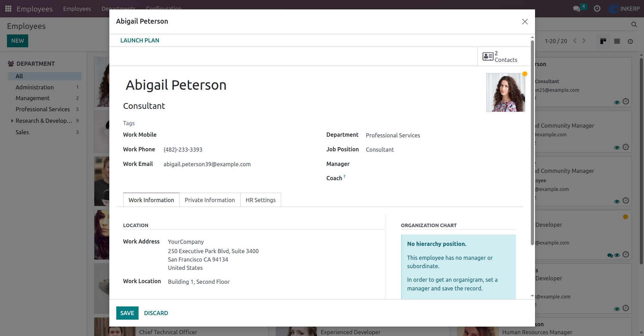Viewport: 644px width, 336px height.
Task: Click the activity clock on Consultant card
Action: pyautogui.click(x=626, y=101)
